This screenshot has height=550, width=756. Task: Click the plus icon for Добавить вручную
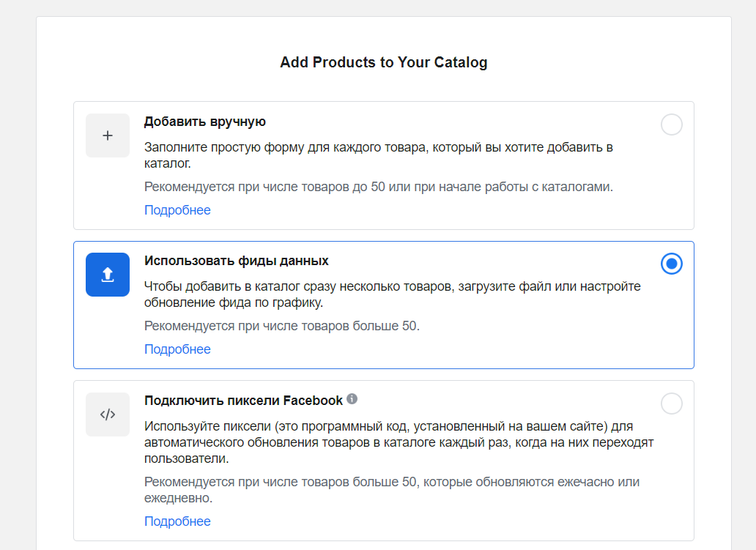click(108, 135)
